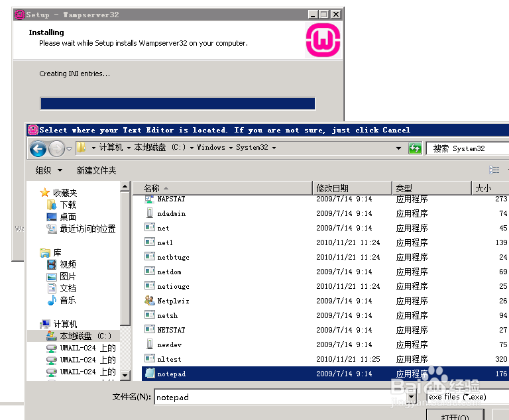Click Windows in the address path
Image resolution: width=509 pixels, height=420 pixels.
(x=211, y=148)
